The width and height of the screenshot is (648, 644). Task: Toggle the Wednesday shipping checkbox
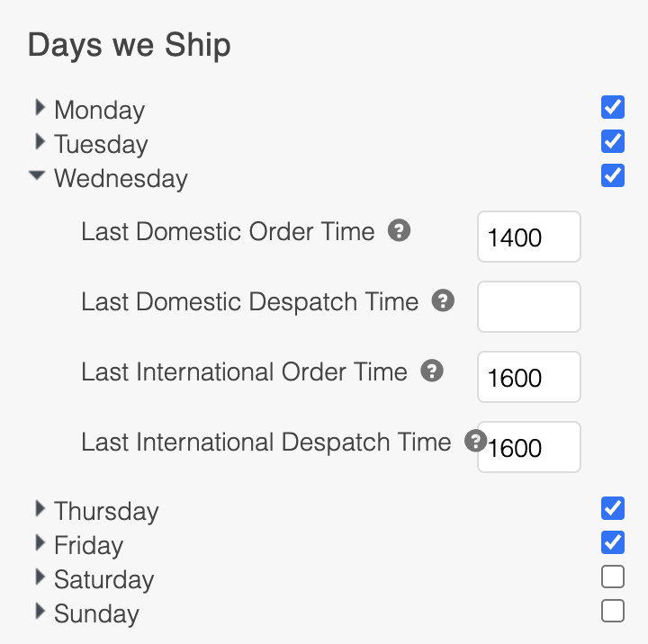tap(613, 175)
